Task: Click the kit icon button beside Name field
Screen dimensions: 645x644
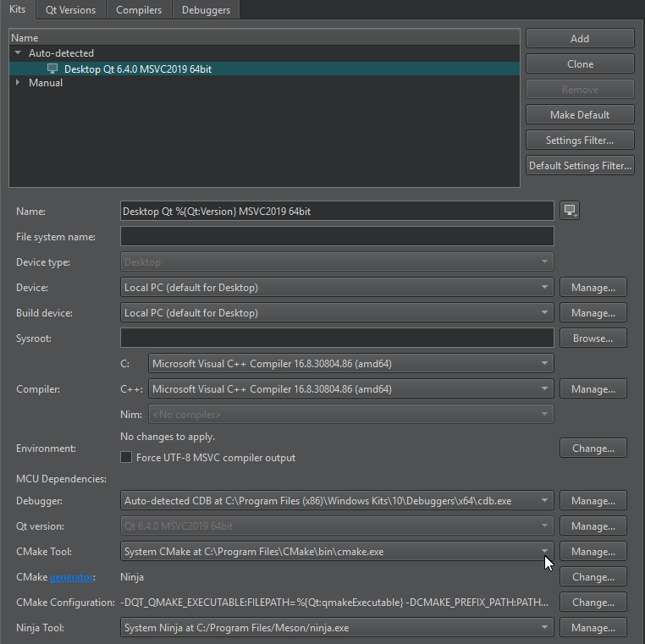Action: click(570, 211)
